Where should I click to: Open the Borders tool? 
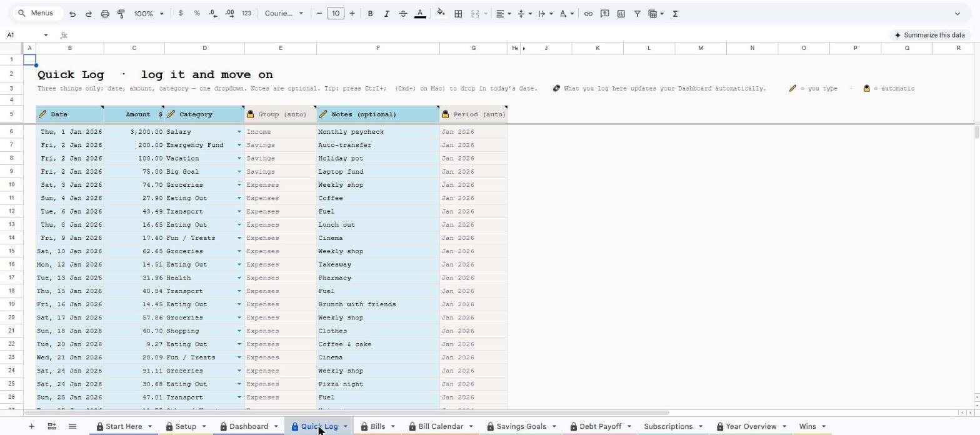458,14
